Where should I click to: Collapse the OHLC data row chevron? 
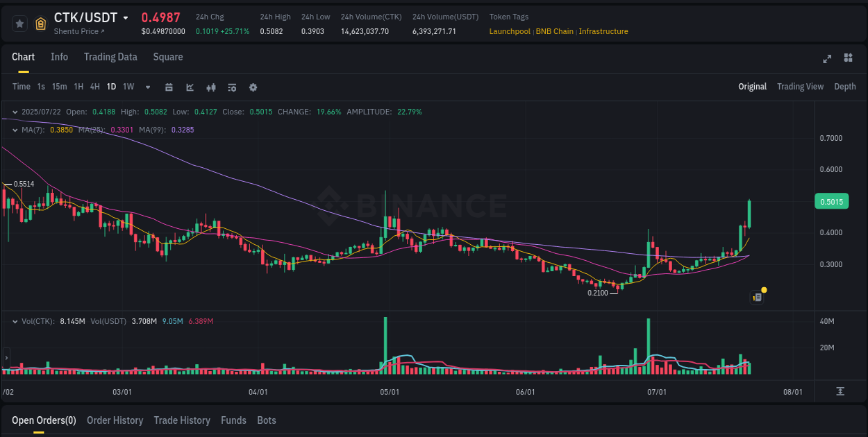(x=14, y=112)
